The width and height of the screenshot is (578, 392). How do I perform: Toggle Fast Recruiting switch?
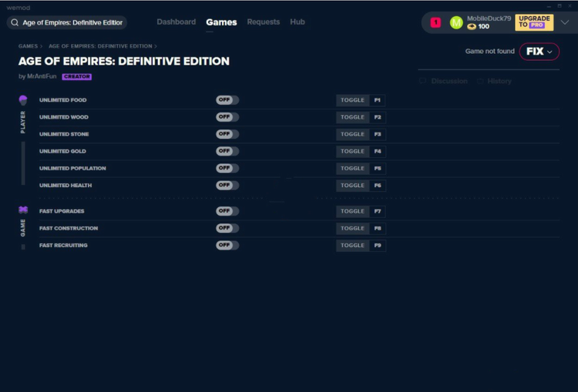(x=227, y=245)
